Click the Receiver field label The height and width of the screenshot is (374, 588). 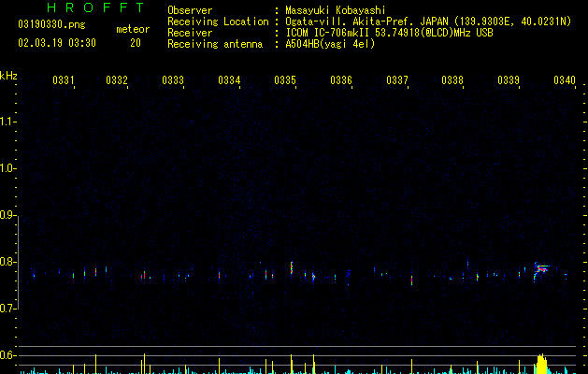(x=190, y=33)
